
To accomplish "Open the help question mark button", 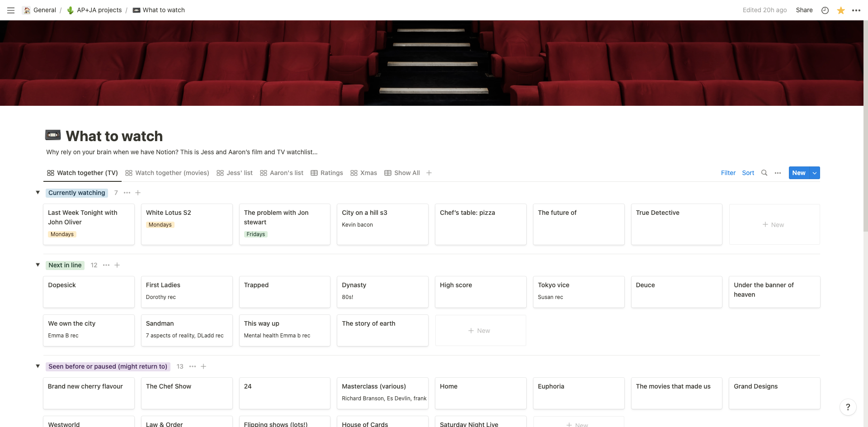I will click(x=848, y=407).
